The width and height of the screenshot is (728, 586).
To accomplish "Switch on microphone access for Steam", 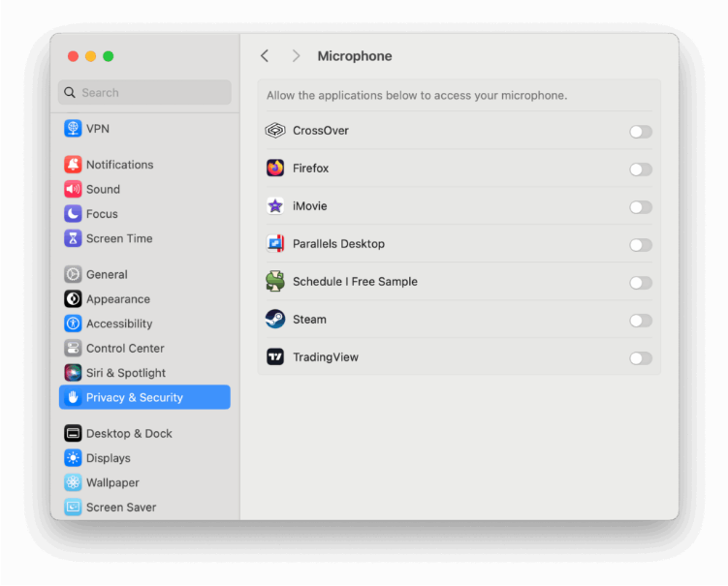I will pyautogui.click(x=641, y=321).
